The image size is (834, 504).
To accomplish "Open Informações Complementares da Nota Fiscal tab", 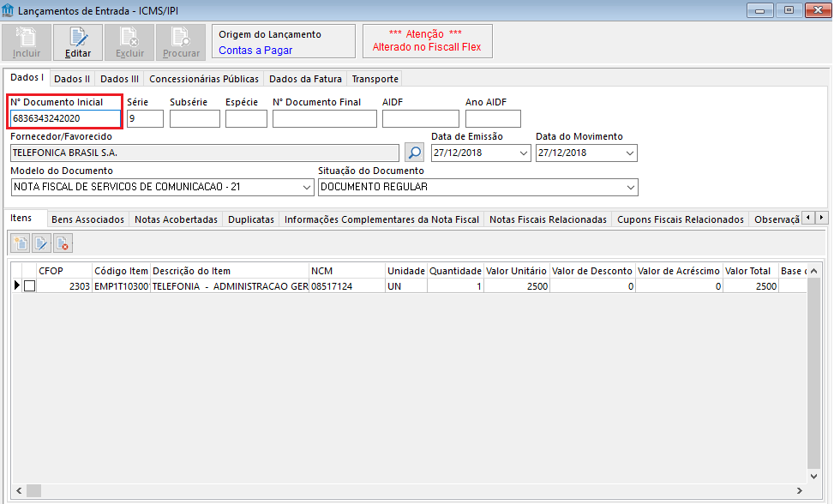I will (382, 219).
